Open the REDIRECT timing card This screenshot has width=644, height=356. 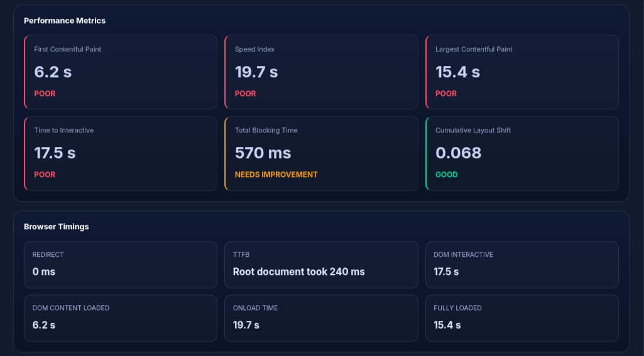121,264
